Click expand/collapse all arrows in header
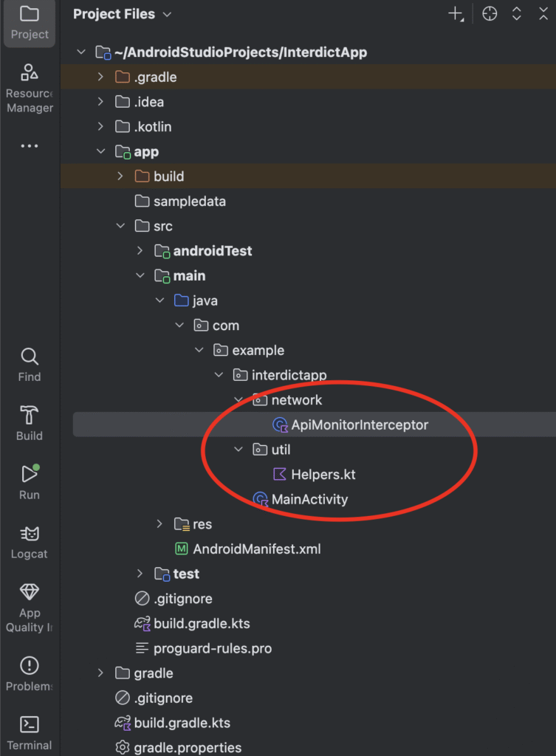Image resolution: width=556 pixels, height=756 pixels. point(517,14)
